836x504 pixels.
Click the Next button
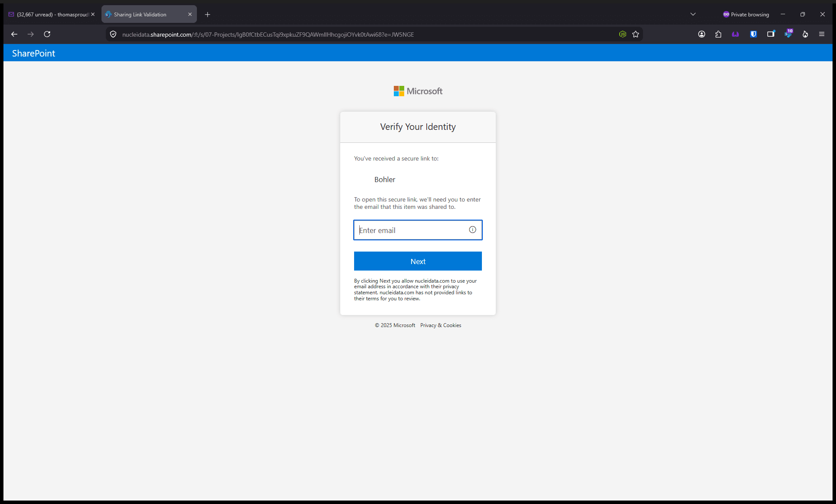pos(418,261)
